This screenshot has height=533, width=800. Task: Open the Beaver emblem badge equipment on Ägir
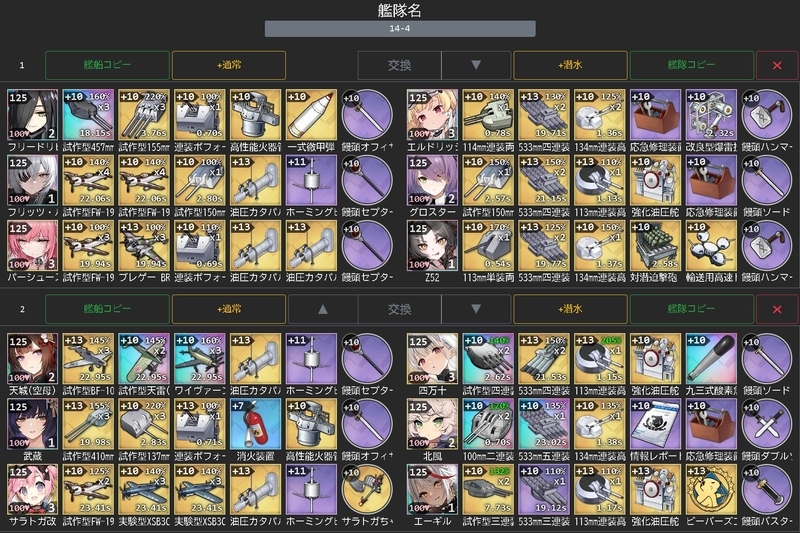pyautogui.click(x=711, y=490)
